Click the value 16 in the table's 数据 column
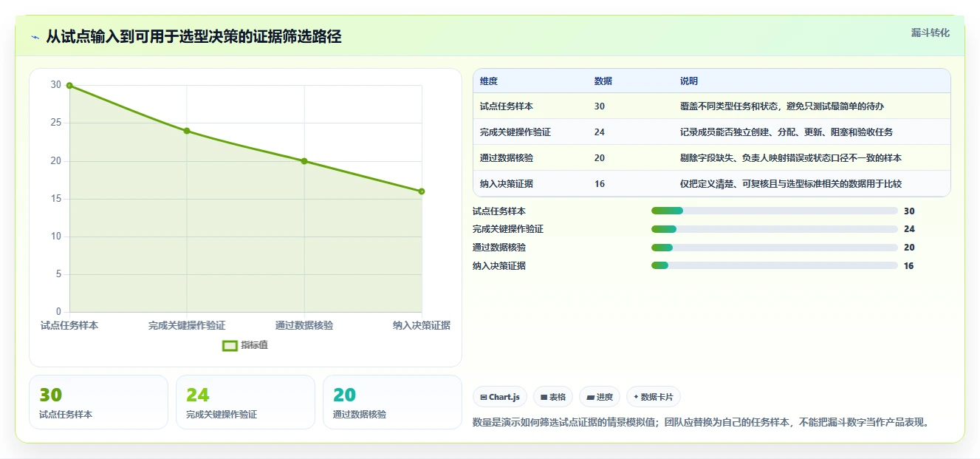The image size is (980, 459). point(599,184)
